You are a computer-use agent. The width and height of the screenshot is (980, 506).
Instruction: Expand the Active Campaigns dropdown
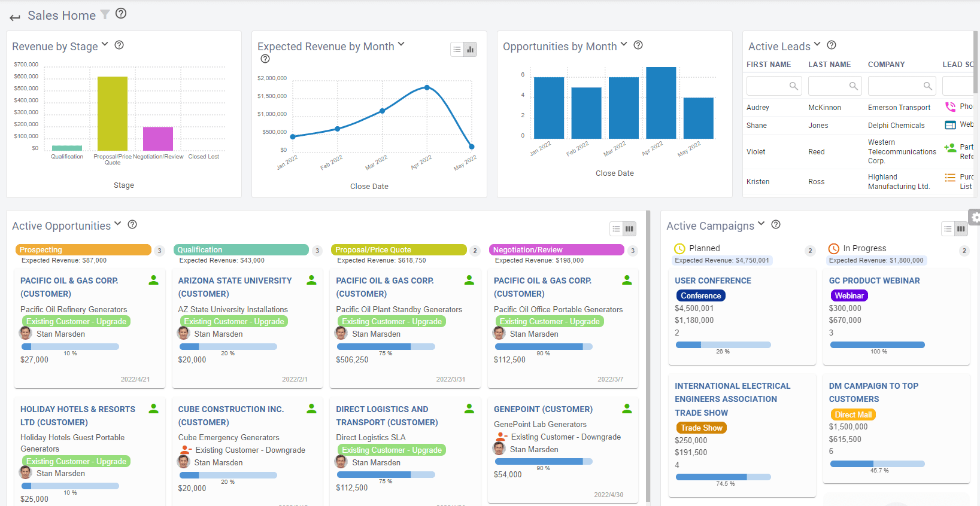(x=761, y=224)
